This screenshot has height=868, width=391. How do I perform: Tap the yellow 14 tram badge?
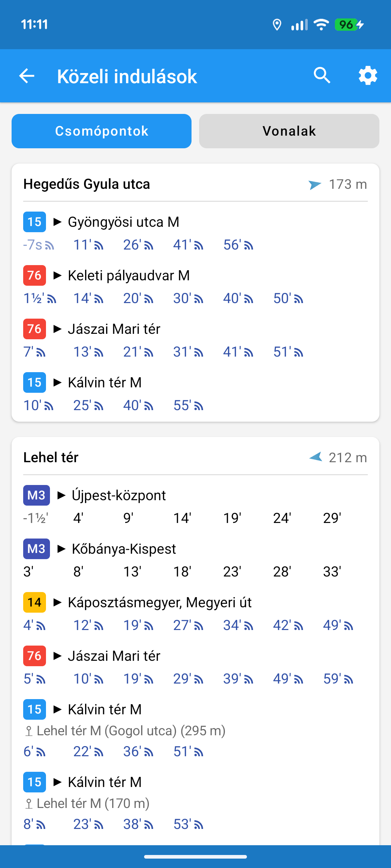(35, 602)
